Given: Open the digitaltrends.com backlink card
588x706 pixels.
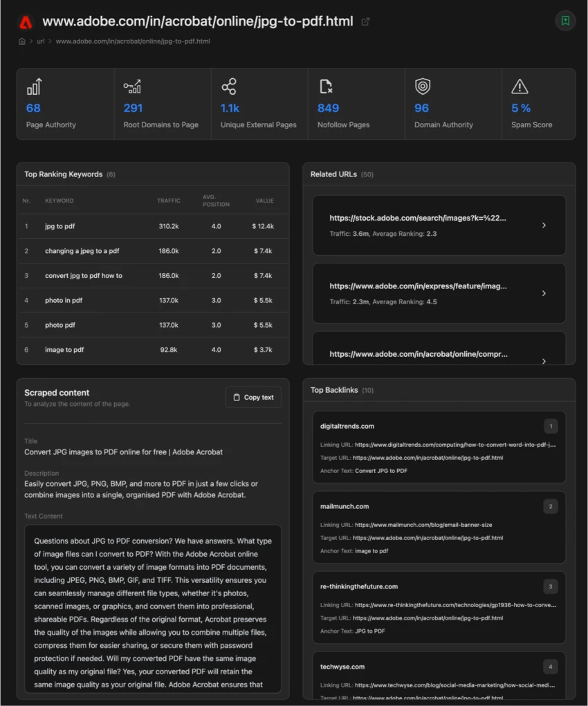Looking at the screenshot, I should coord(439,447).
